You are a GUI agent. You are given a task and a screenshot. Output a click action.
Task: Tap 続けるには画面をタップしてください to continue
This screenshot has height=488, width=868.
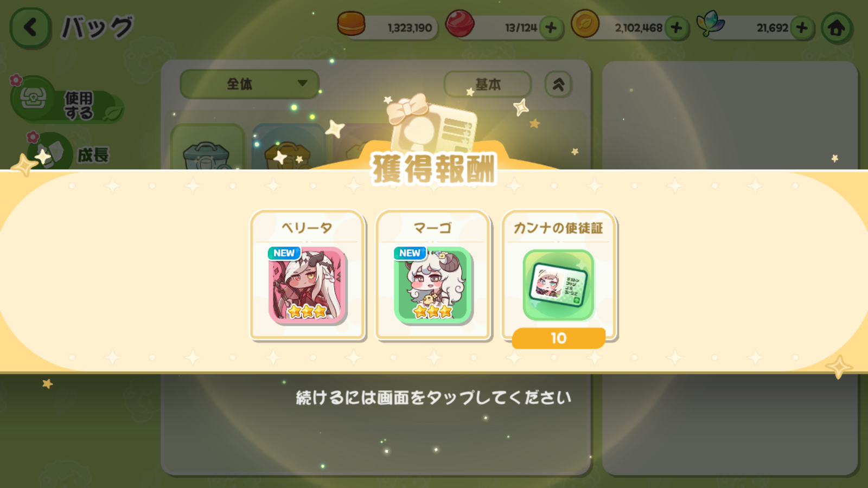click(433, 397)
